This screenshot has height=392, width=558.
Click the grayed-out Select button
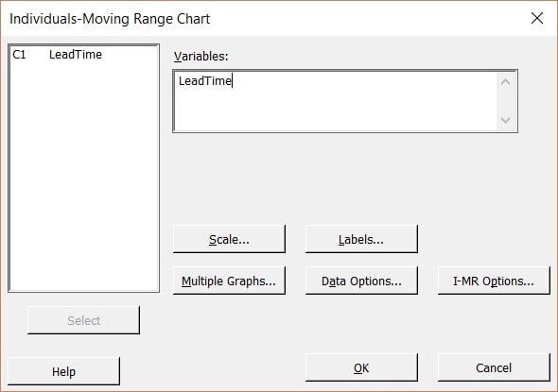83,320
